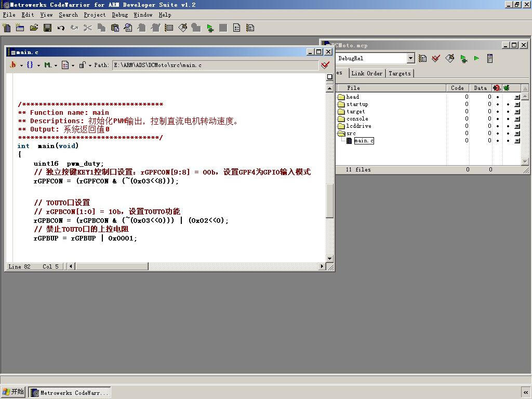Click the Cut scissors icon

[x=88, y=28]
